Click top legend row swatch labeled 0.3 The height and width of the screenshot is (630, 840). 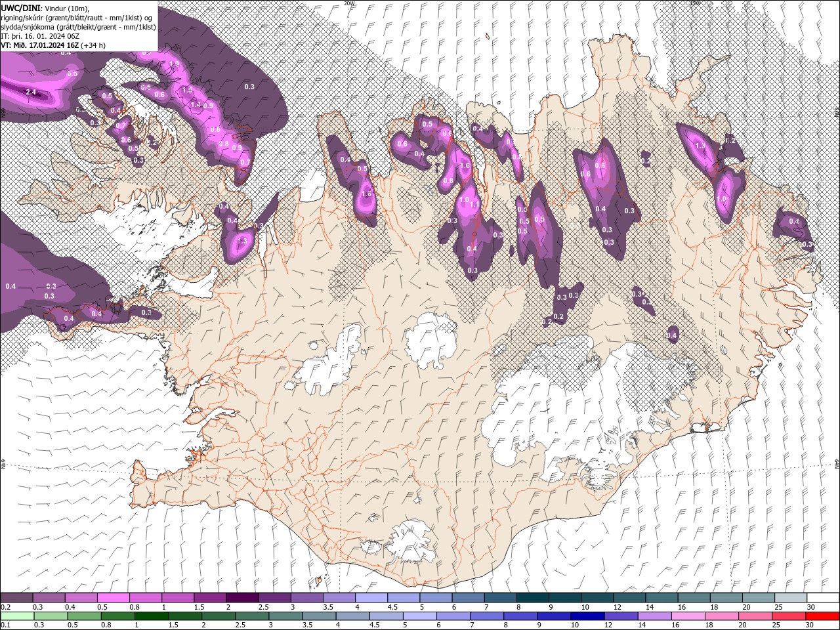click(49, 598)
